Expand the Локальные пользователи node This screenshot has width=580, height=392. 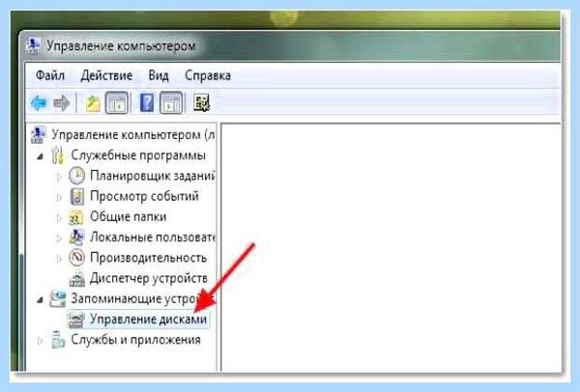click(59, 238)
